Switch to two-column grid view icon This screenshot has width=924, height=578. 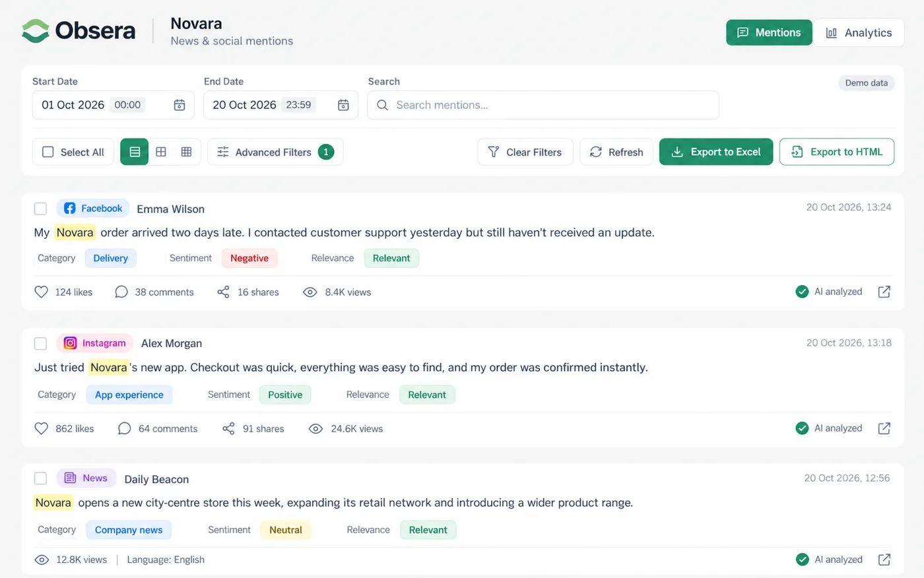tap(161, 152)
